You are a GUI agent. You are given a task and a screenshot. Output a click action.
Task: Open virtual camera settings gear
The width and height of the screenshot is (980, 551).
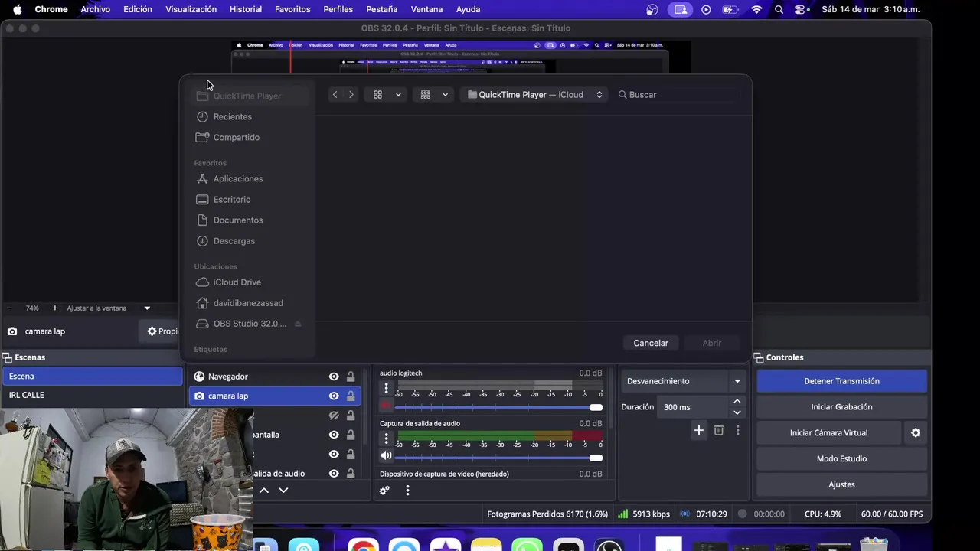(x=916, y=432)
